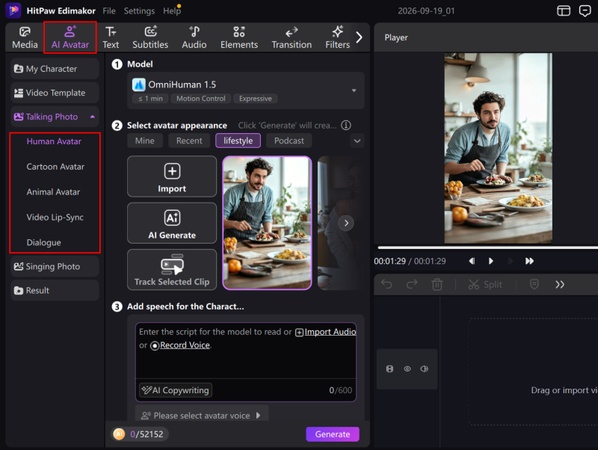Show next avatars with arrow button
Image resolution: width=598 pixels, height=450 pixels.
coord(346,223)
